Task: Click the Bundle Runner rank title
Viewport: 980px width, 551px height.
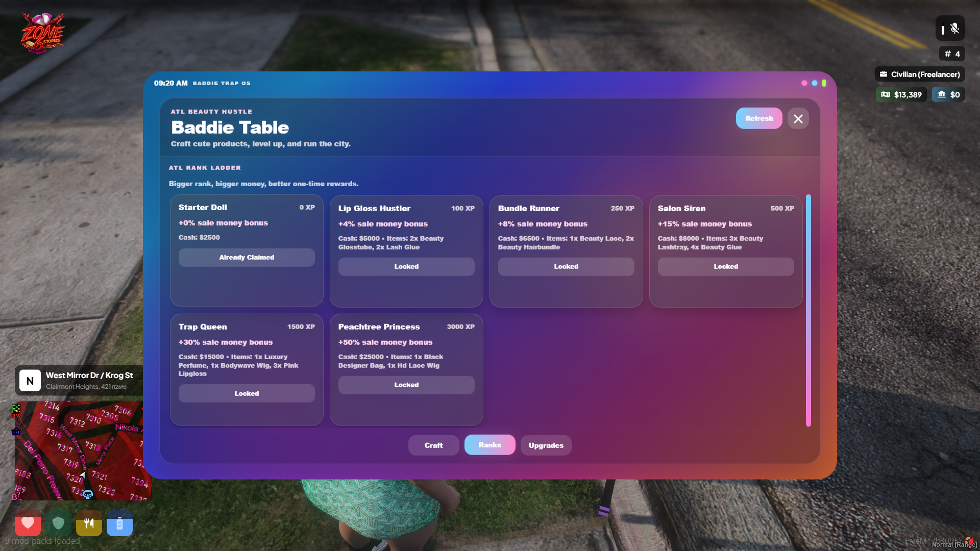Action: pos(528,209)
